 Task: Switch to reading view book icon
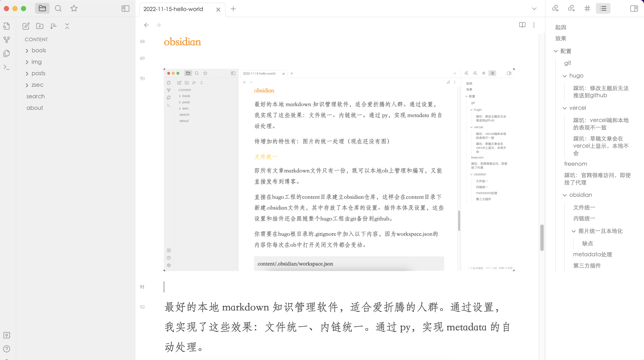point(522,25)
